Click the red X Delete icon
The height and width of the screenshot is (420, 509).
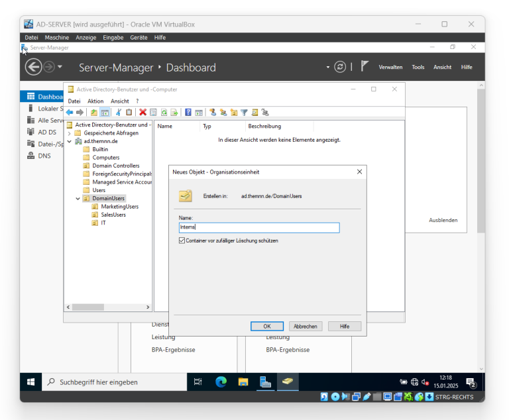pos(142,113)
